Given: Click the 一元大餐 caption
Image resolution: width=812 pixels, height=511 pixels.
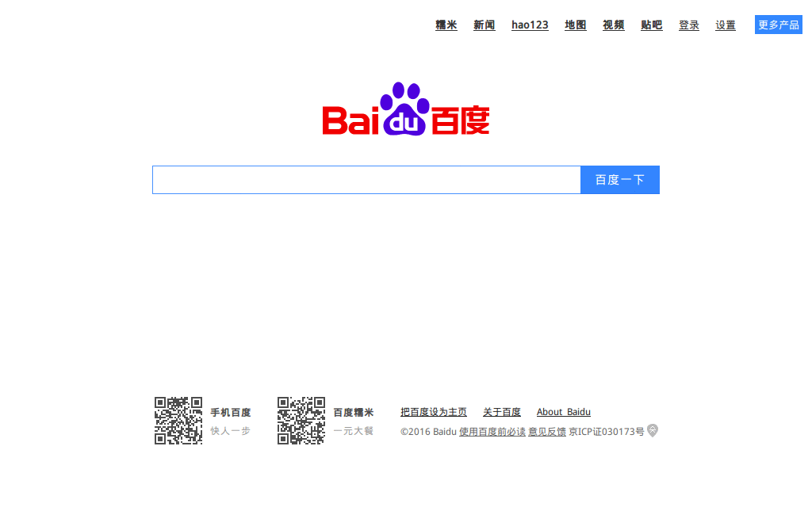Looking at the screenshot, I should point(353,431).
